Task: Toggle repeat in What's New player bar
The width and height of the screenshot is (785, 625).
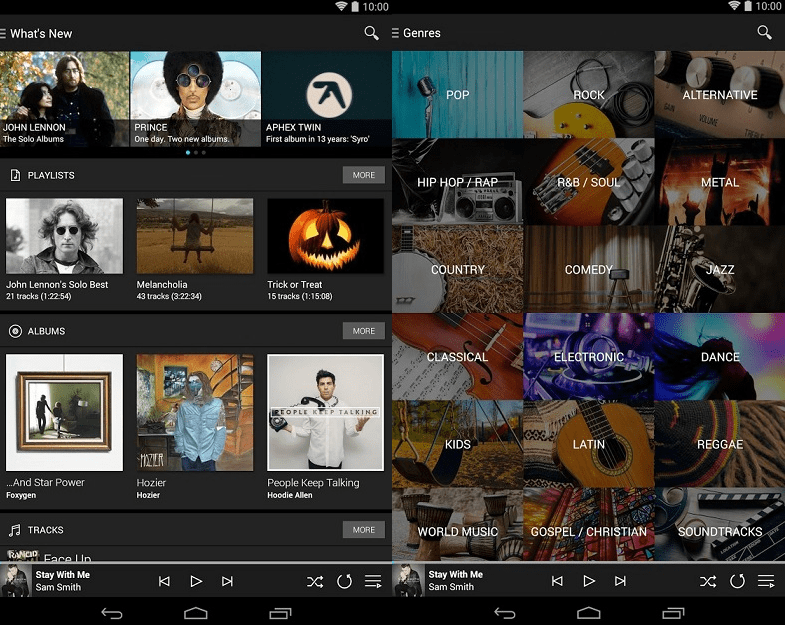Action: [344, 581]
